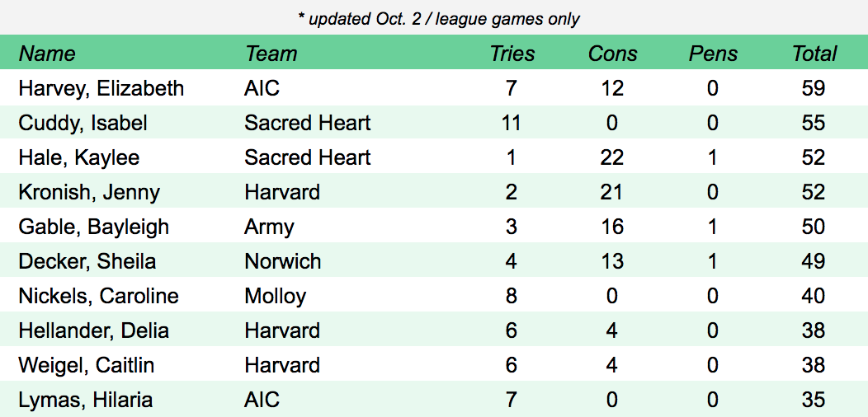
Task: Click the Army team cell
Action: pyautogui.click(x=269, y=227)
